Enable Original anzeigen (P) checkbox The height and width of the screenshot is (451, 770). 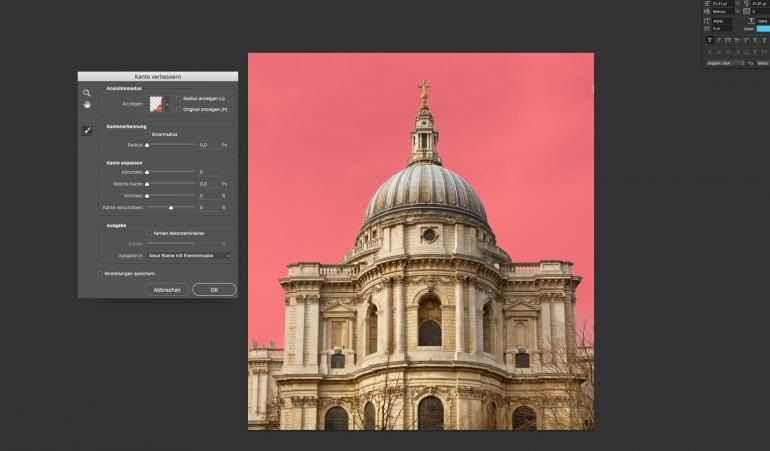coord(179,110)
